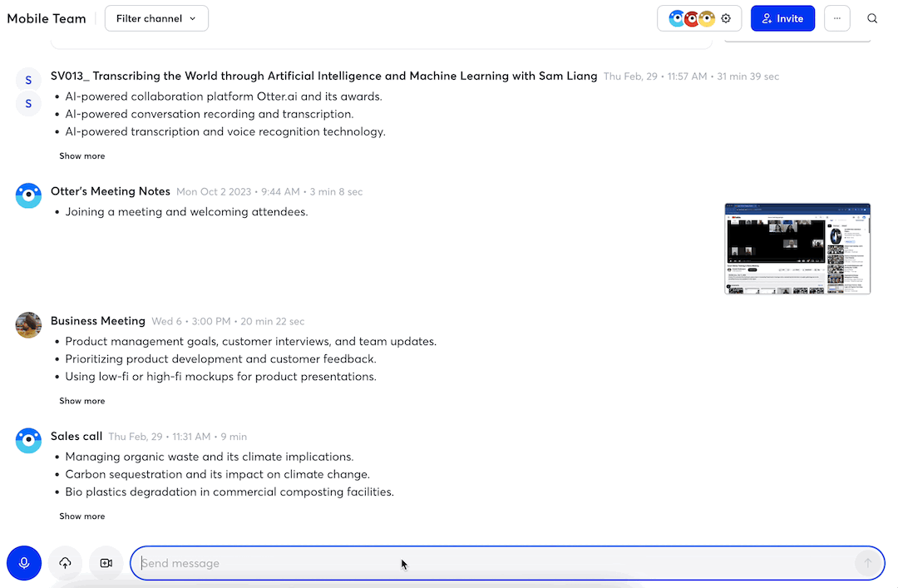Click top S avatar beside SV013 conversation
This screenshot has width=898, height=588.
coord(28,80)
